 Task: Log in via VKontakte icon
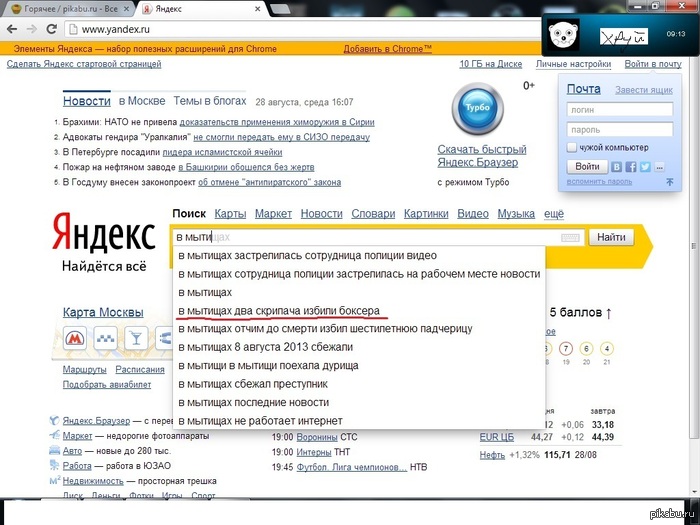click(x=617, y=167)
